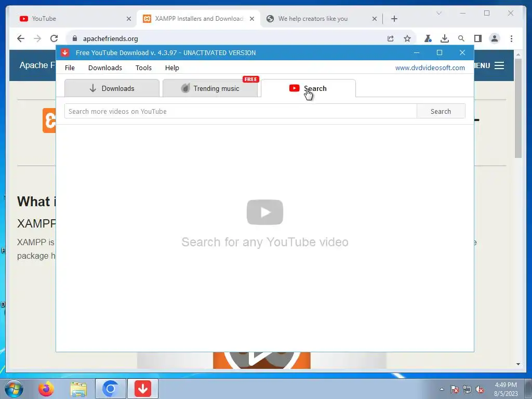The height and width of the screenshot is (399, 532).
Task: Open Chrome downloads tray icon
Action: tap(445, 38)
